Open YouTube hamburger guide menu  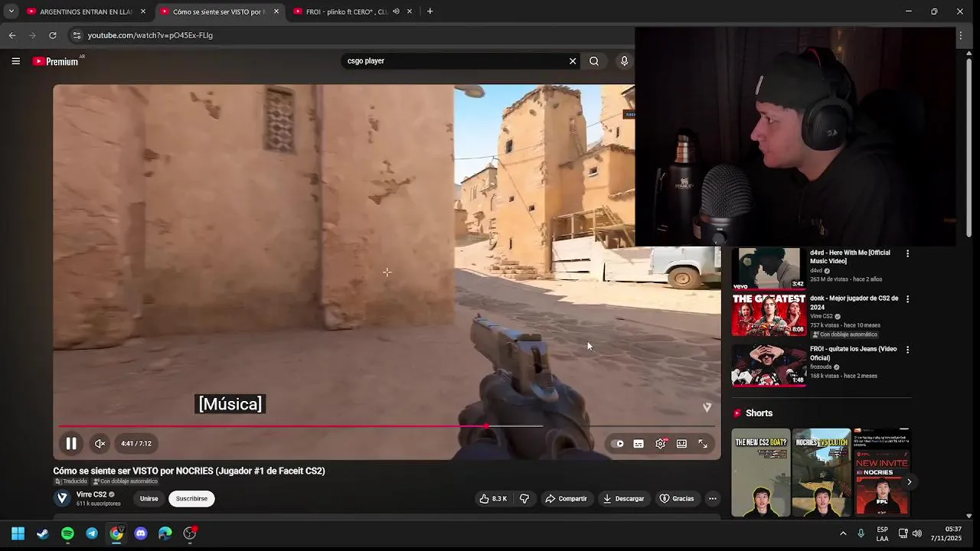pos(15,61)
